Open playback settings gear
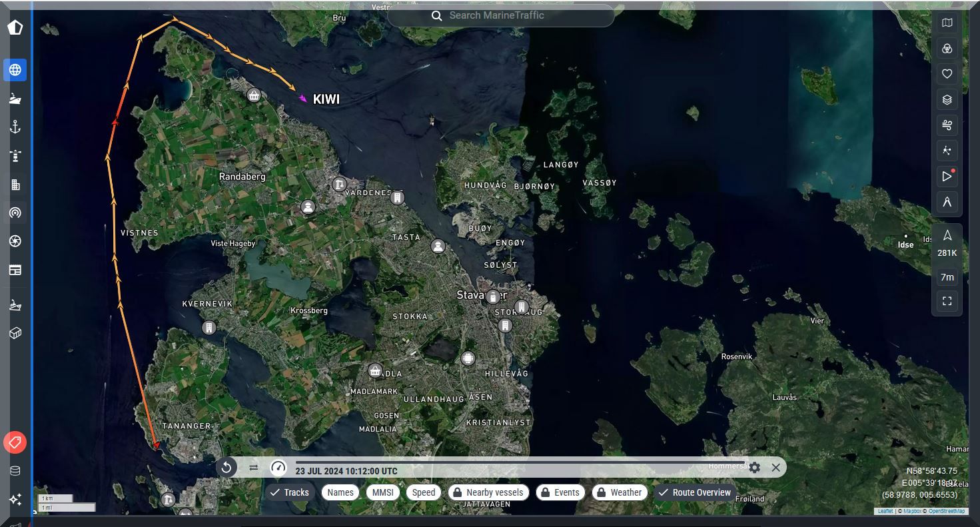Viewport: 980px width, 527px height. pyautogui.click(x=754, y=468)
